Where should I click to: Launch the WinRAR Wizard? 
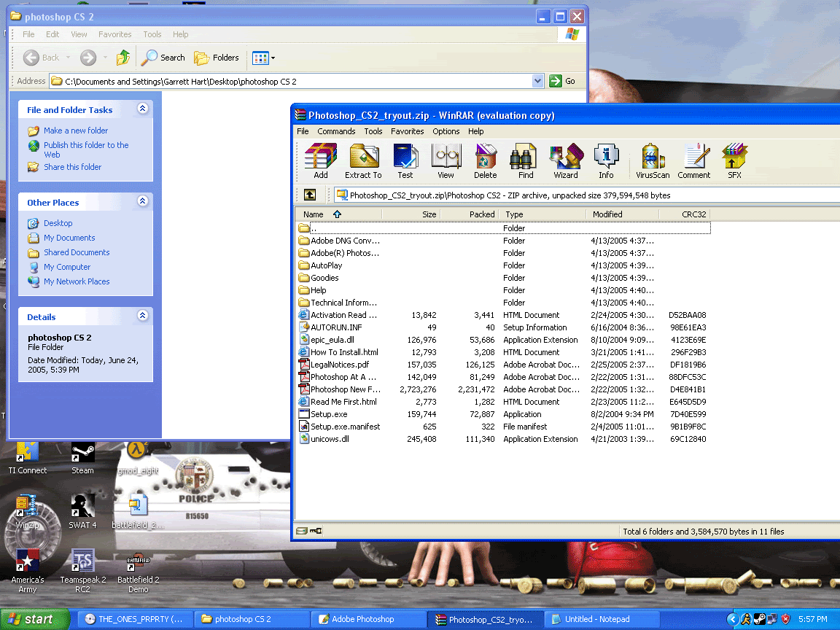(x=566, y=160)
